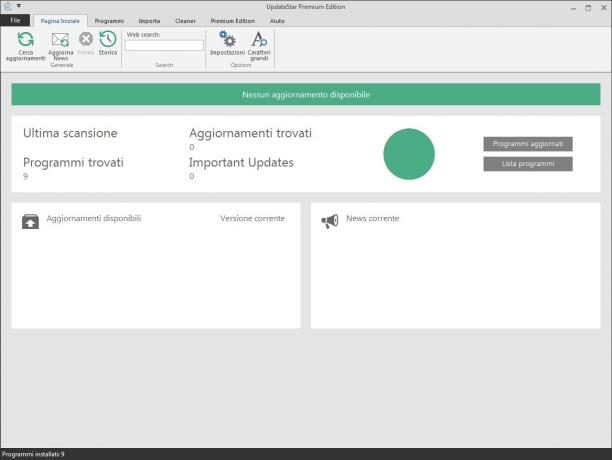This screenshot has width=612, height=460.
Task: Open the Premium Edition tab
Action: (233, 21)
